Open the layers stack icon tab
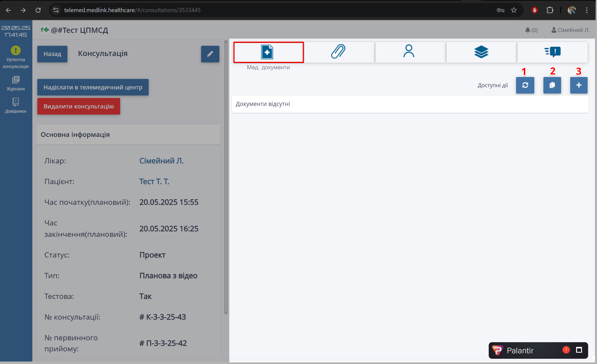The width and height of the screenshot is (597, 364). 481,52
